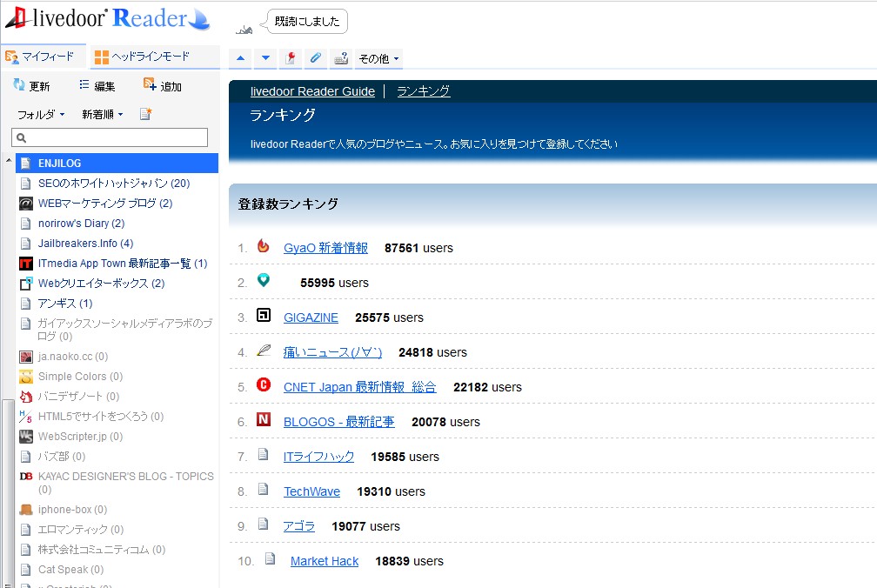
Task: Click the 更新 refresh icon
Action: click(x=19, y=85)
